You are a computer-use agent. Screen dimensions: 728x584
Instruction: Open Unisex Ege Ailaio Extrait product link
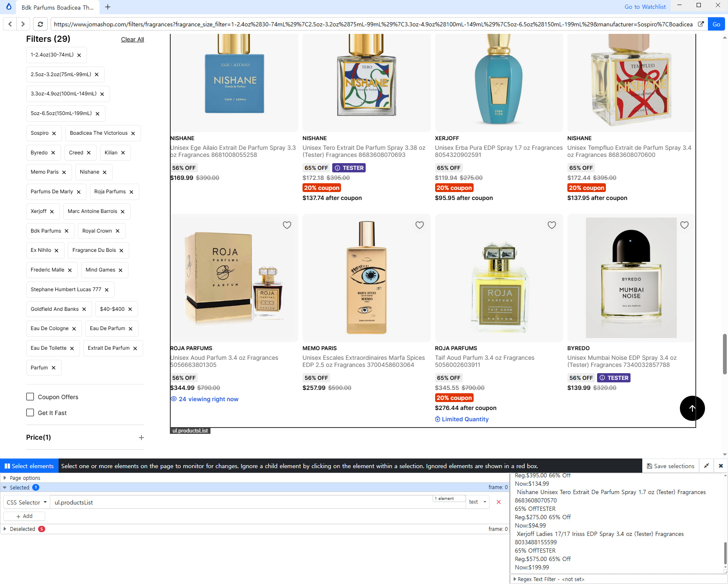point(233,151)
